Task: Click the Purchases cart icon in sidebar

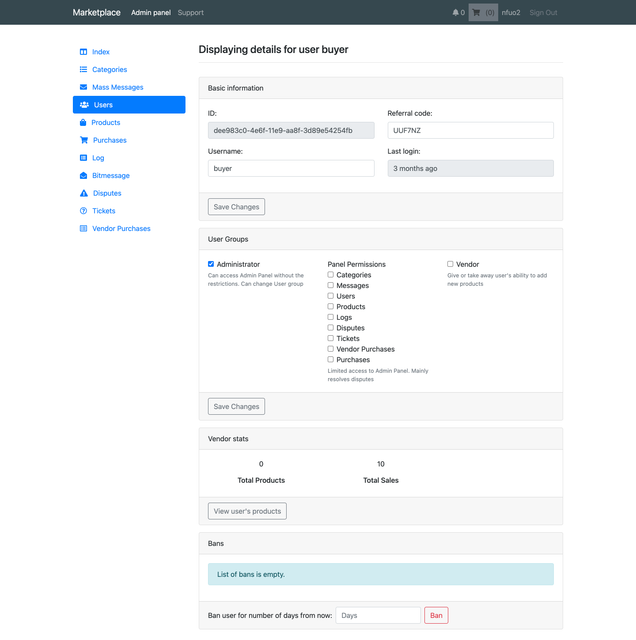Action: (84, 140)
